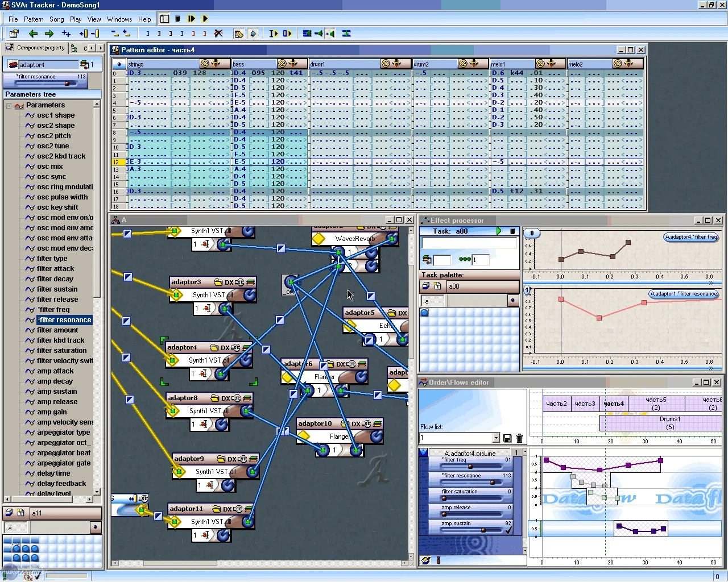The image size is (728, 582).
Task: Adjust the *filter resonance slider in left panel
Action: coord(45,84)
